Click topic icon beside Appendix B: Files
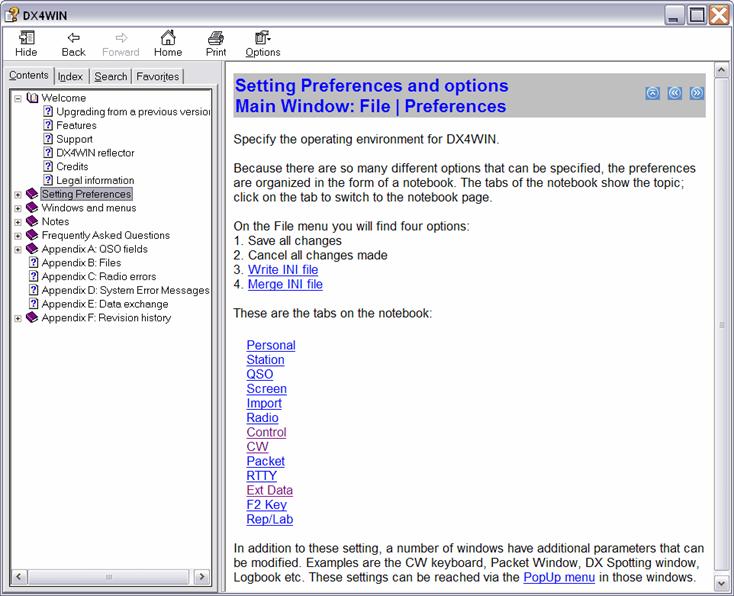 point(33,262)
